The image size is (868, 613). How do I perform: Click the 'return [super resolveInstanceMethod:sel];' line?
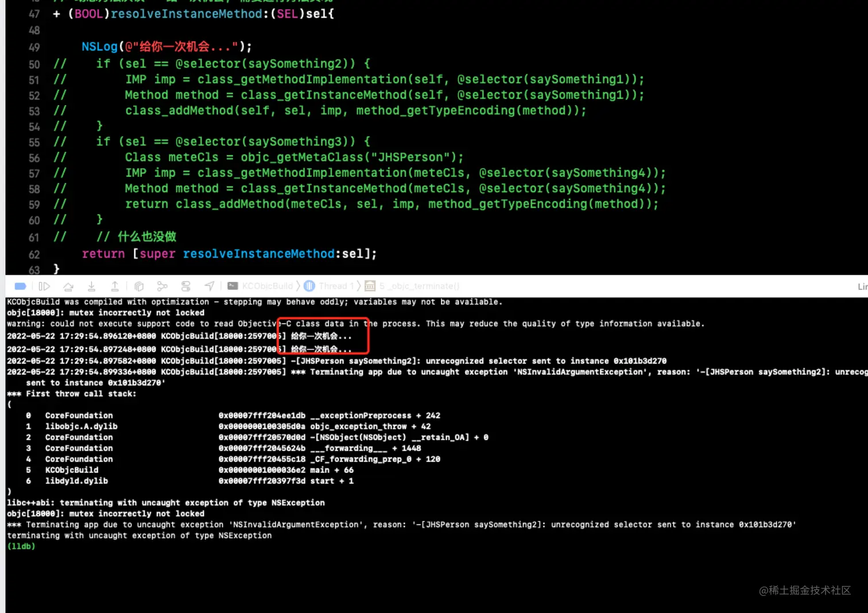click(229, 254)
